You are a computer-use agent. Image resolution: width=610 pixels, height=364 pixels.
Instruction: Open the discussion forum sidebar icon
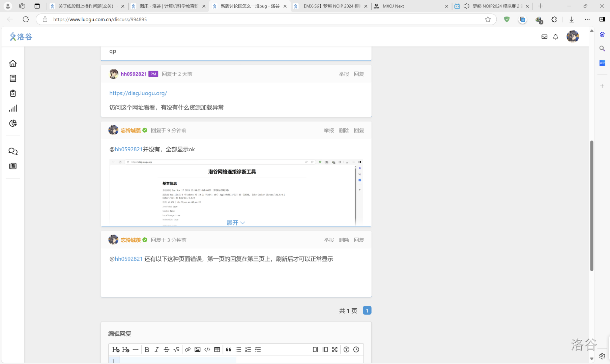[x=13, y=151]
